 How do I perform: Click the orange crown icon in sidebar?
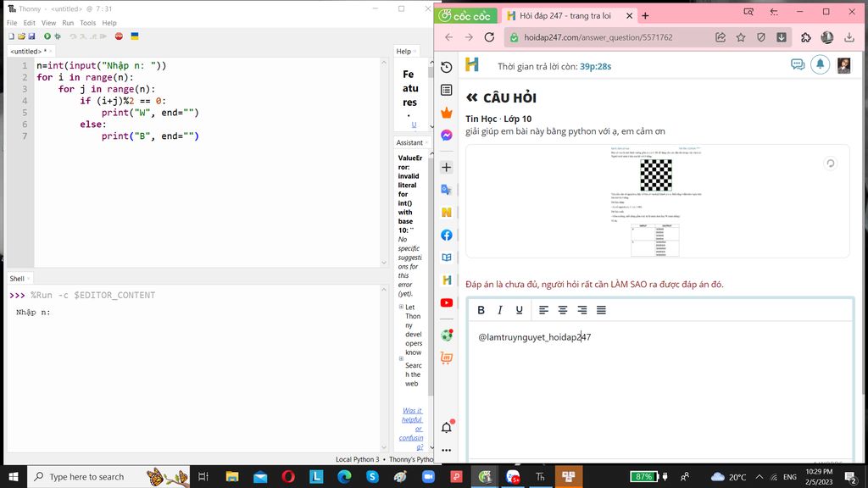(x=447, y=113)
